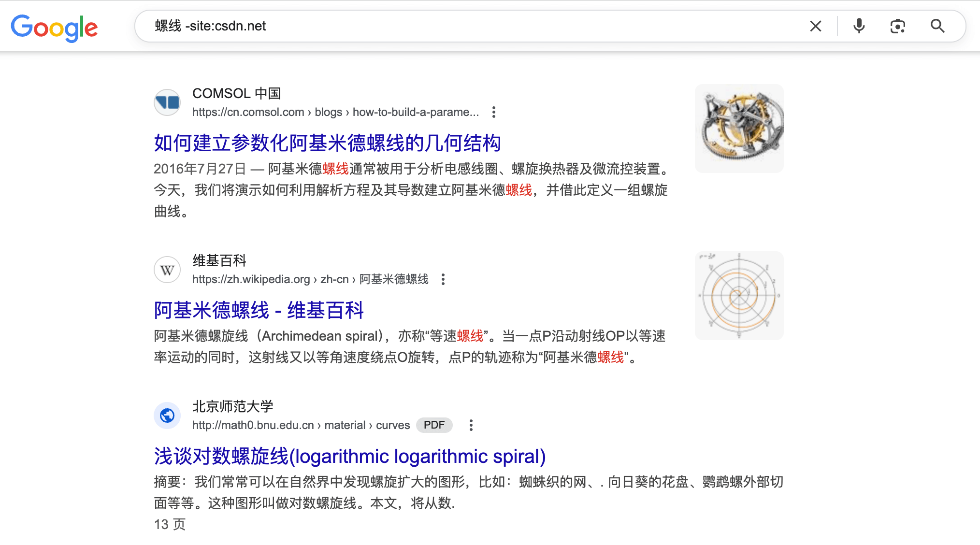Click the math0.bnu.edu.cn breadcrumb URL
The height and width of the screenshot is (545, 980).
[301, 425]
